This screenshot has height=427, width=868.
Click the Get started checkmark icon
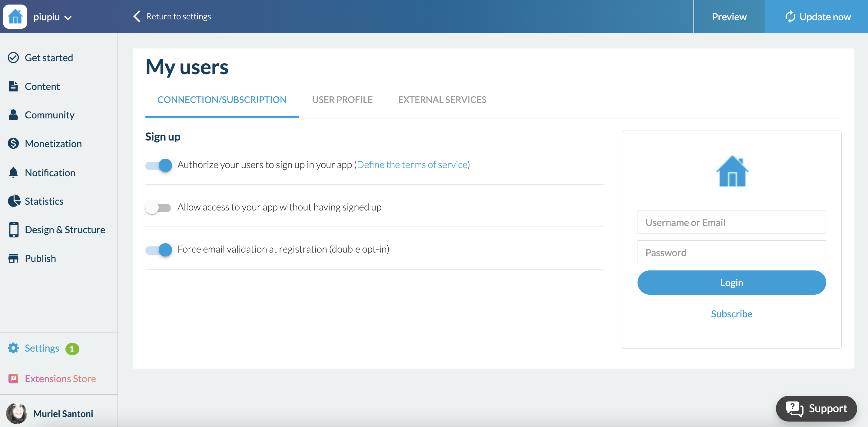[13, 58]
